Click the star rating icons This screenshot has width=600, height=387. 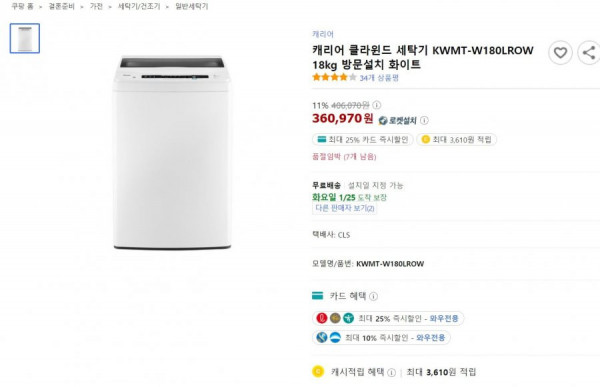pyautogui.click(x=334, y=77)
